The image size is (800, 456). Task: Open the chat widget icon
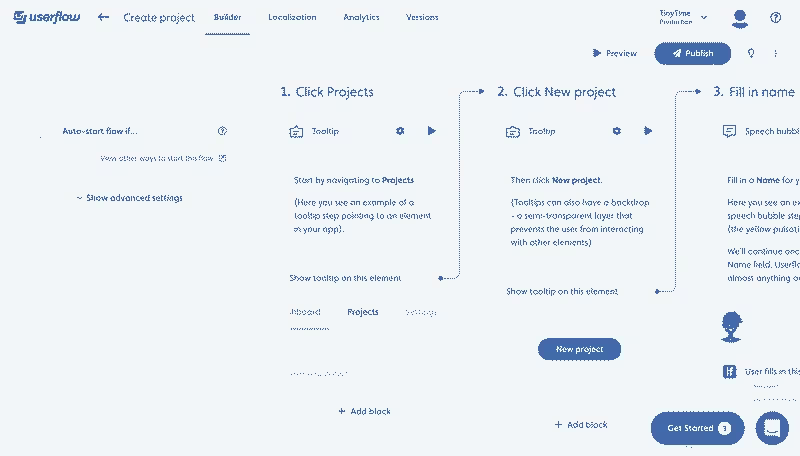[772, 428]
